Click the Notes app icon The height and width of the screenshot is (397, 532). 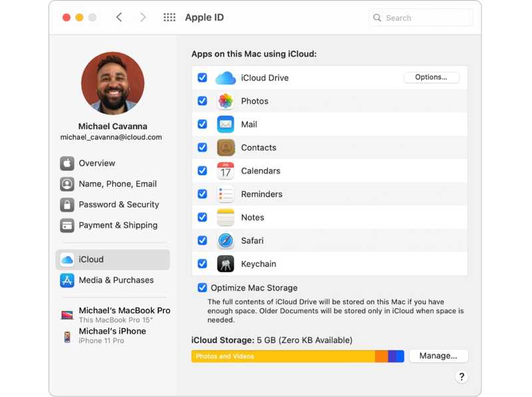point(225,217)
